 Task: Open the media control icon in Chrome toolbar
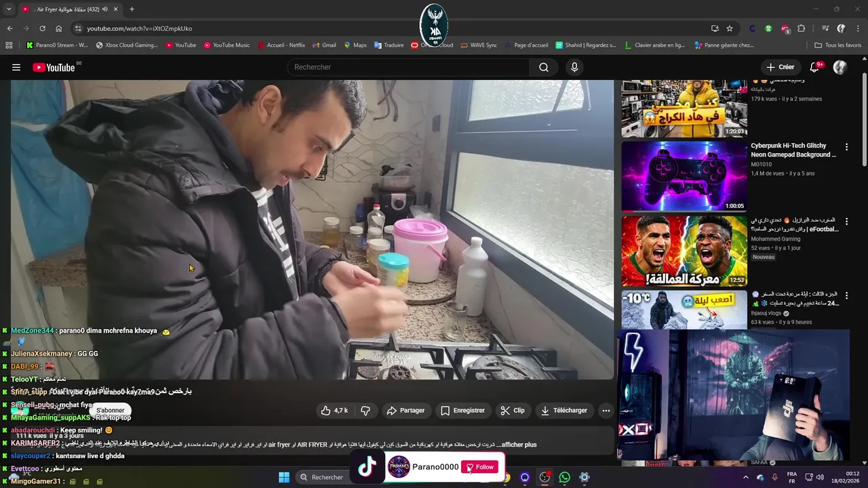click(825, 28)
